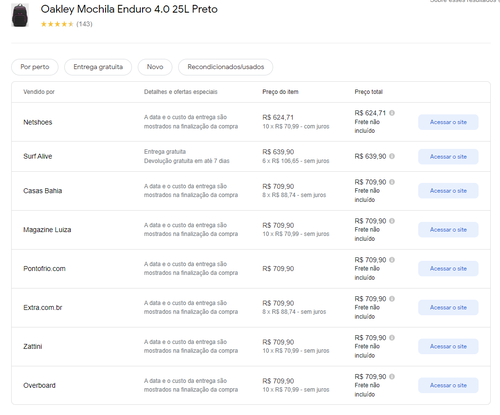Click Pontofrio.com item price R$ 709,90
Viewport: 500px width, 415px height.
coord(278,269)
